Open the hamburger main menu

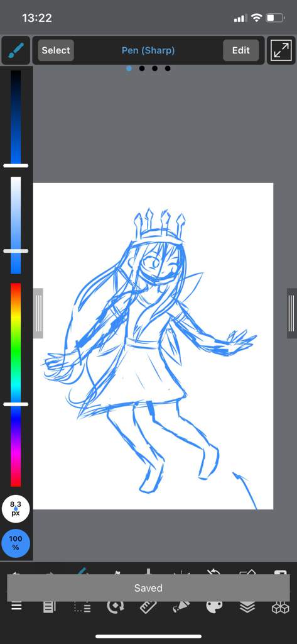(16, 607)
